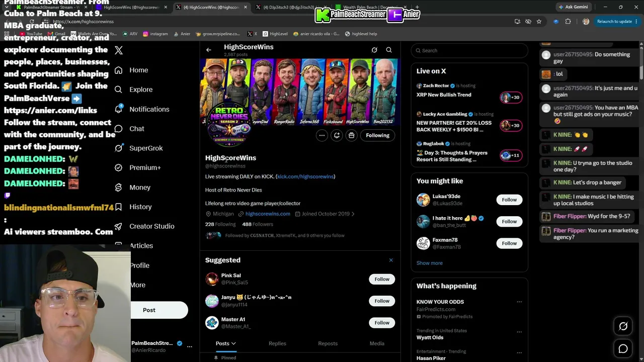Viewport: 644px width, 362px height.
Task: Open the browser extensions puzzle icon
Action: coord(568,22)
